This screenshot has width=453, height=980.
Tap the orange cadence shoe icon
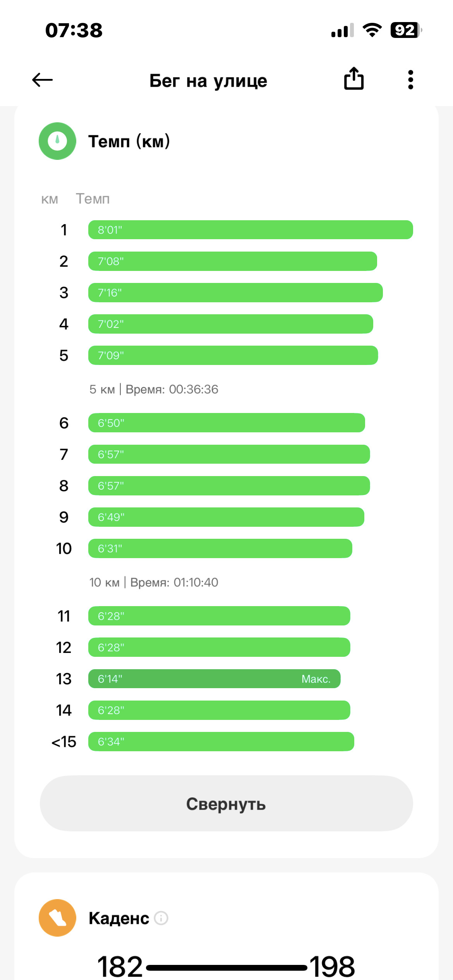[57, 918]
